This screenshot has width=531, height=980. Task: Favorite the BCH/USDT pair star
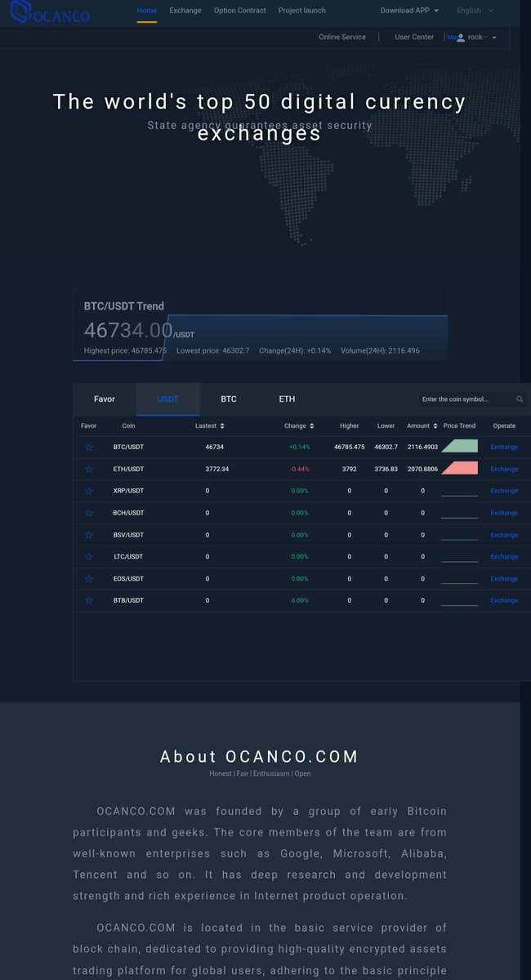tap(88, 513)
